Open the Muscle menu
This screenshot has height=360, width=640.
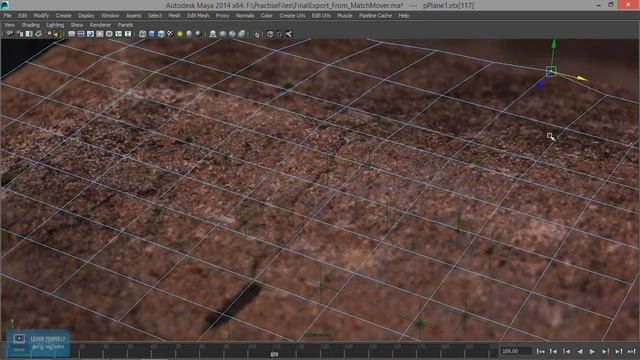point(344,16)
